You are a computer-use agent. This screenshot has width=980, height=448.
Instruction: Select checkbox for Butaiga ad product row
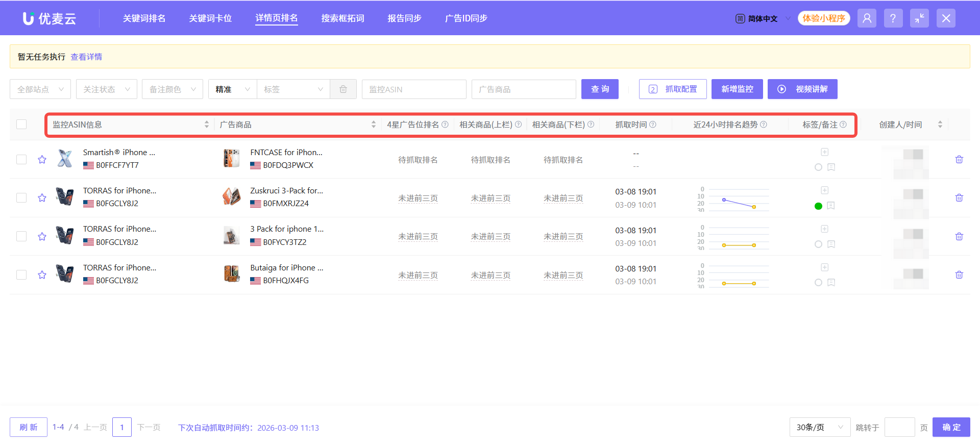pyautogui.click(x=21, y=275)
